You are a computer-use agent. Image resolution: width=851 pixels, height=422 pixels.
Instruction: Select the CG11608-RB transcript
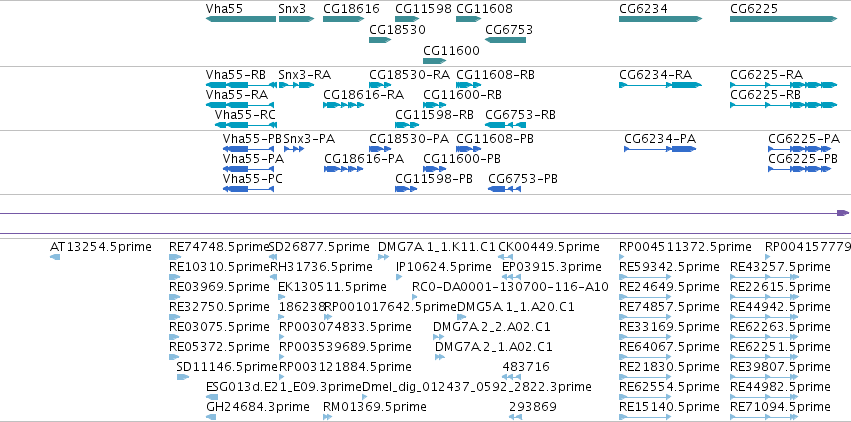coord(469,85)
